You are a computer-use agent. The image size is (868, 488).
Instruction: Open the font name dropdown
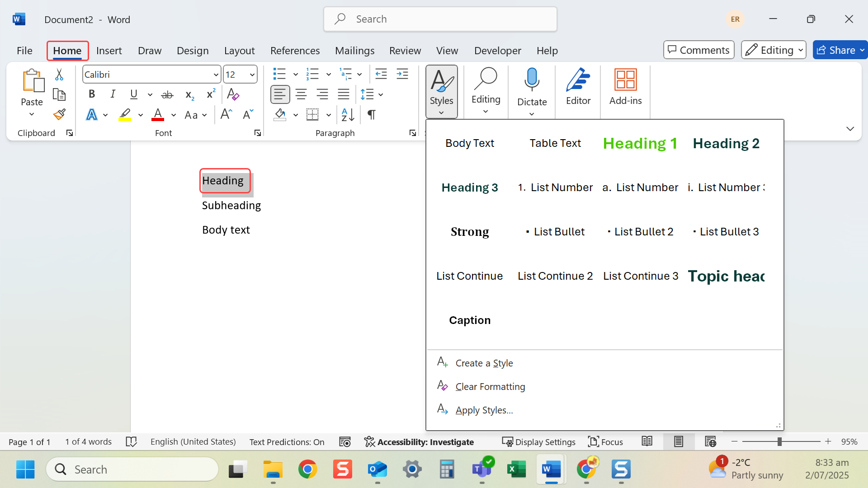tap(216, 75)
